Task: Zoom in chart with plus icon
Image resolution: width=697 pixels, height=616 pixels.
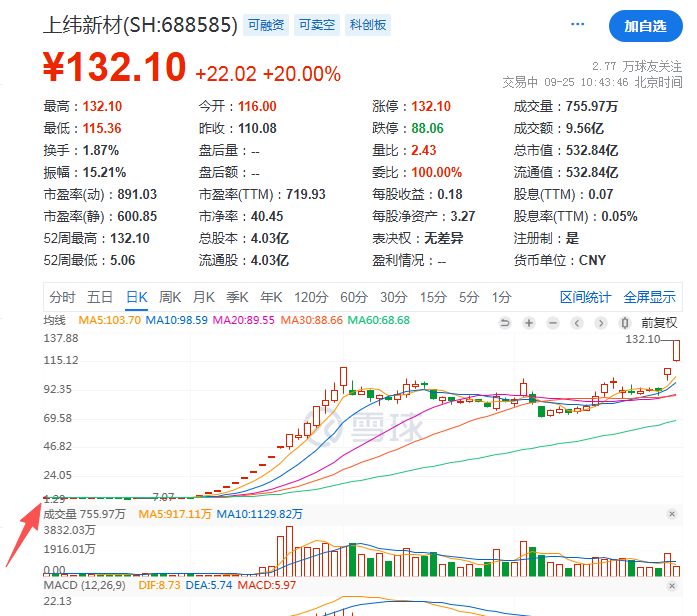Action: [529, 323]
